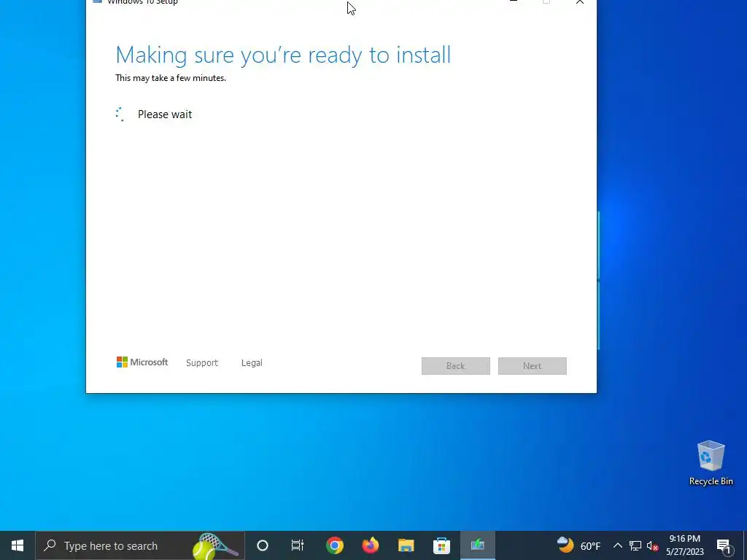Show hidden system tray icons
Viewport: 747px width, 560px height.
coord(617,545)
